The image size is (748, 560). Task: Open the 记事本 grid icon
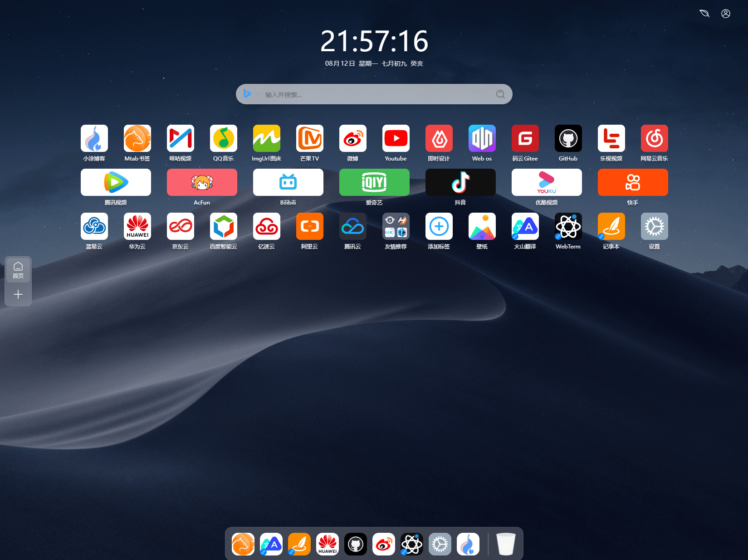611,226
